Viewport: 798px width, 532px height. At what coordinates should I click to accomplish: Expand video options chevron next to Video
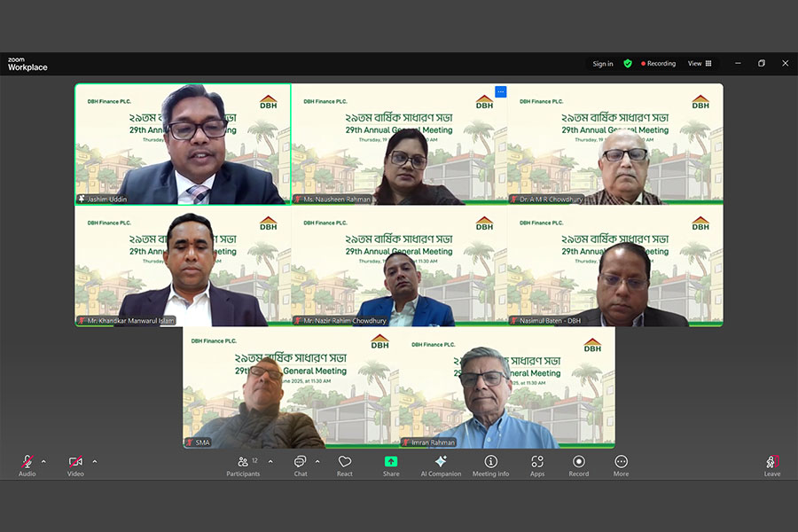coord(94,461)
